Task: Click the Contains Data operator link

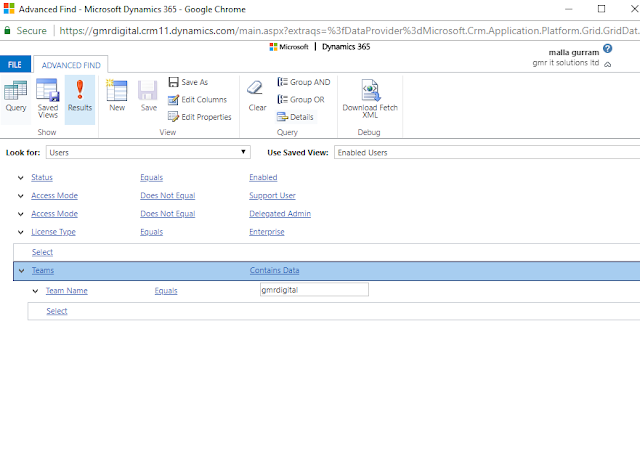Action: click(x=274, y=270)
